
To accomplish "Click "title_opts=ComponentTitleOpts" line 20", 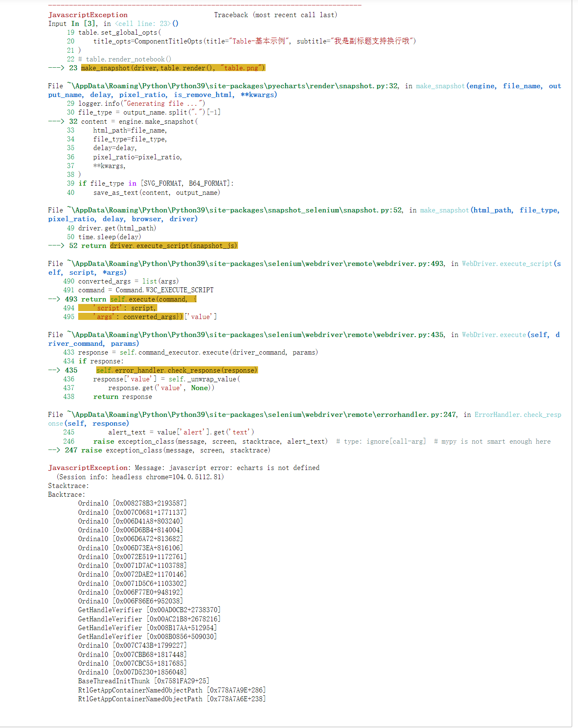I will tap(254, 41).
